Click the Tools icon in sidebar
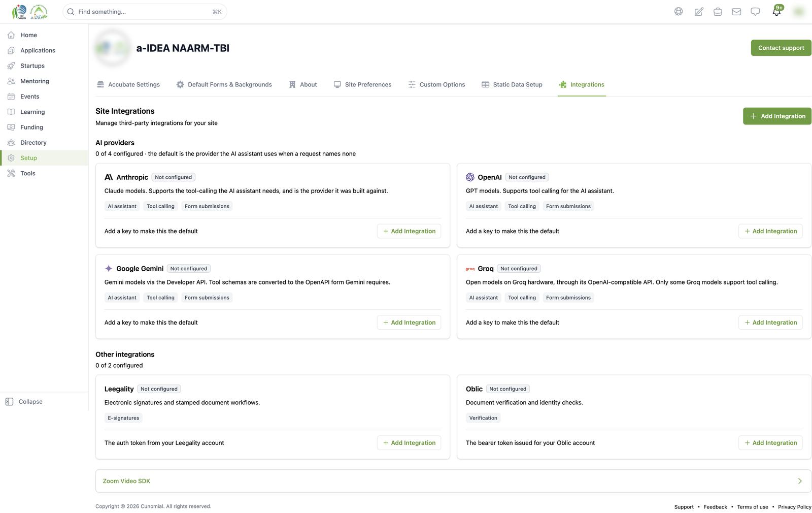The height and width of the screenshot is (513, 812). tap(11, 173)
